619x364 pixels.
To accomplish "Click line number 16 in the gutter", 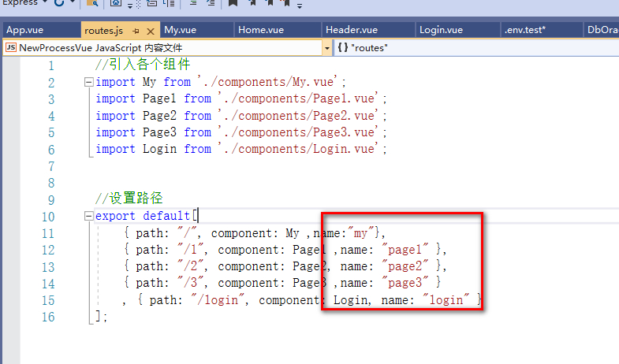I will click(48, 317).
